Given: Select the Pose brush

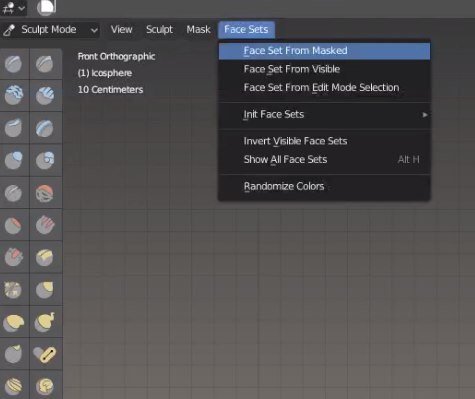Looking at the screenshot, I should [x=45, y=354].
